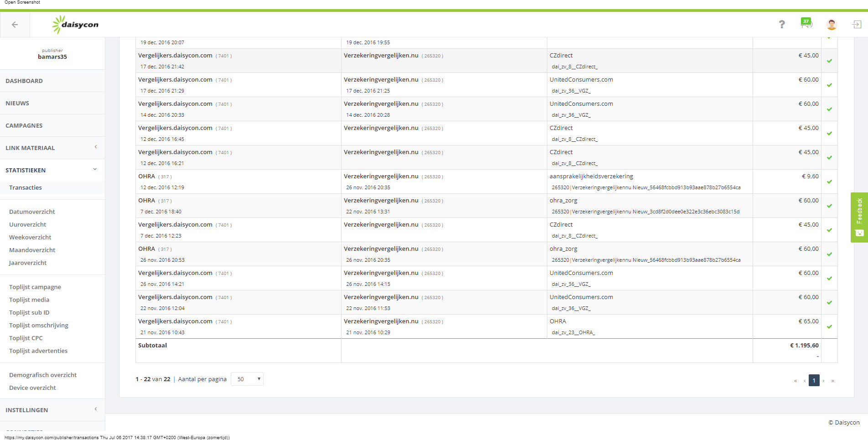The image size is (868, 440).
Task: Open Demografisch overzicht
Action: pos(43,375)
